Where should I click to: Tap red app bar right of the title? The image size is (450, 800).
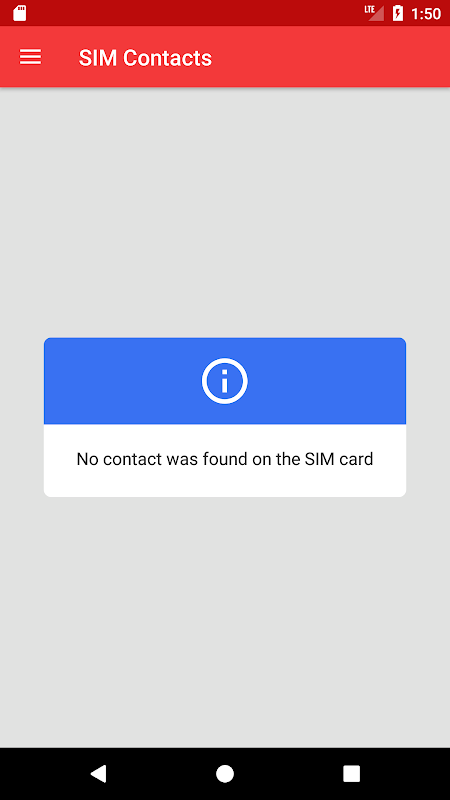pyautogui.click(x=331, y=57)
